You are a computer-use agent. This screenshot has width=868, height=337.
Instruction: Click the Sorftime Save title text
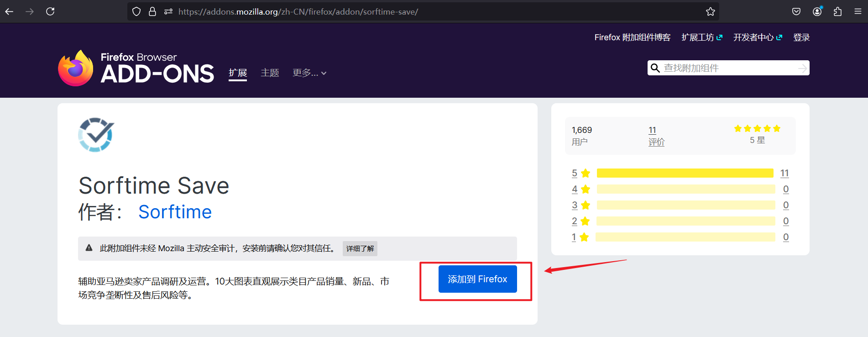pyautogui.click(x=154, y=185)
